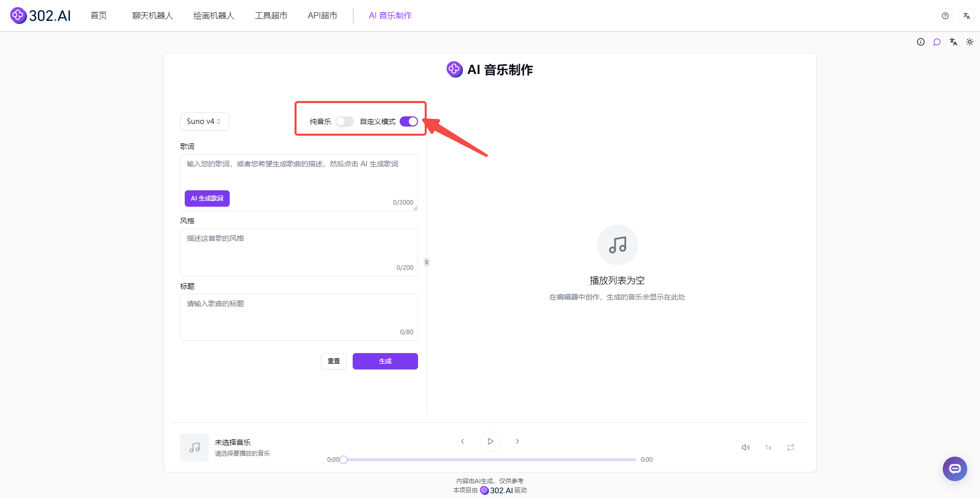Click the translate icon in top header
Image resolution: width=980 pixels, height=499 pixels.
[x=967, y=16]
